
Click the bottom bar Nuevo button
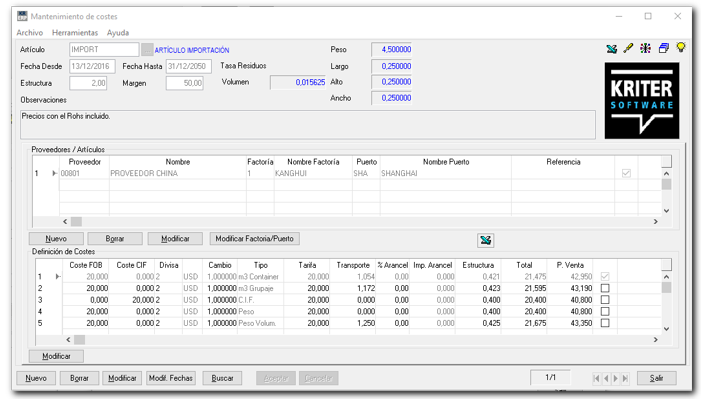tap(36, 378)
